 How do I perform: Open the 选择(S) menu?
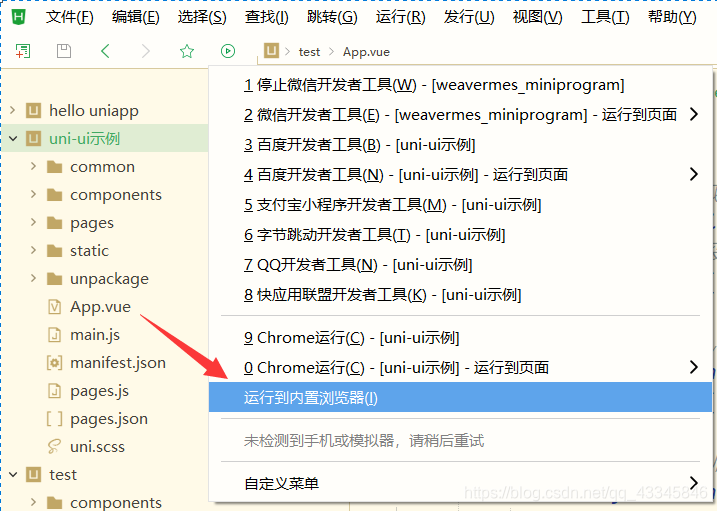(202, 17)
